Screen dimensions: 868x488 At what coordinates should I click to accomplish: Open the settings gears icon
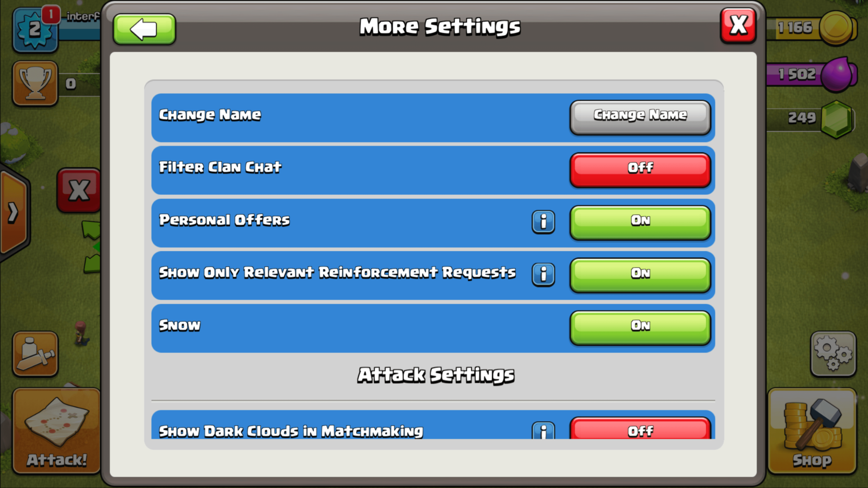click(x=833, y=354)
